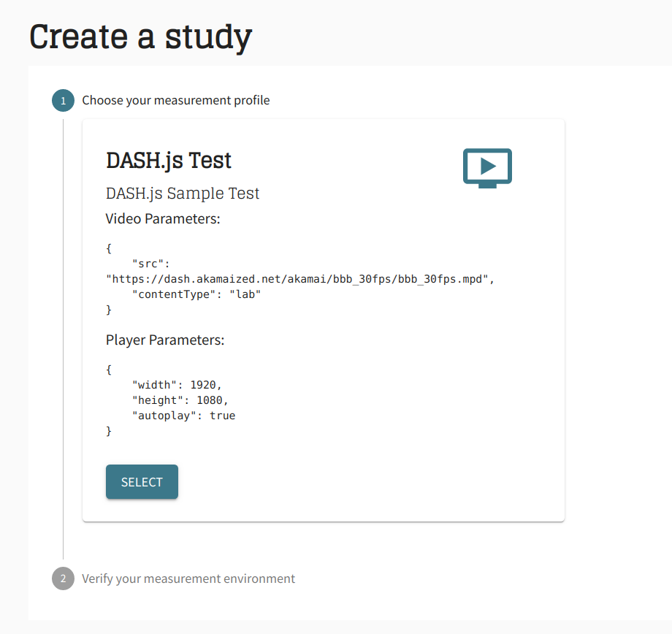Click the opening brace of Player Parameters JSON
Image resolution: width=672 pixels, height=634 pixels.
(x=109, y=370)
